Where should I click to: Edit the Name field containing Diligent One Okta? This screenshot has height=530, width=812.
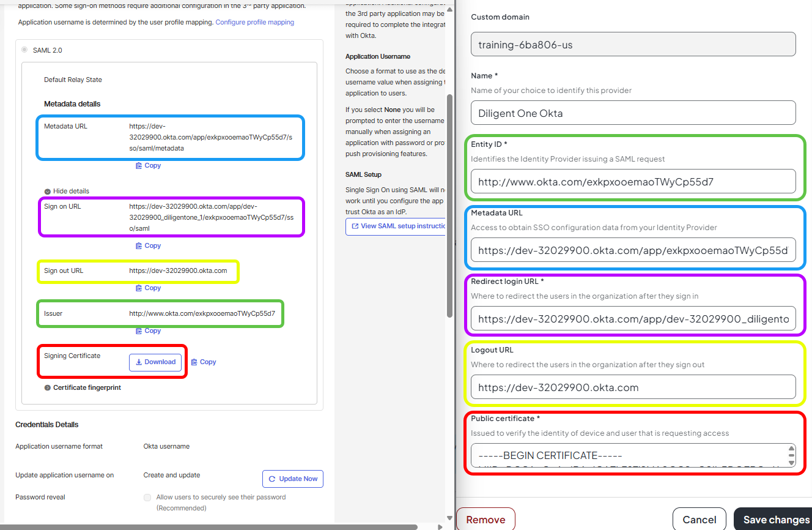click(x=633, y=112)
